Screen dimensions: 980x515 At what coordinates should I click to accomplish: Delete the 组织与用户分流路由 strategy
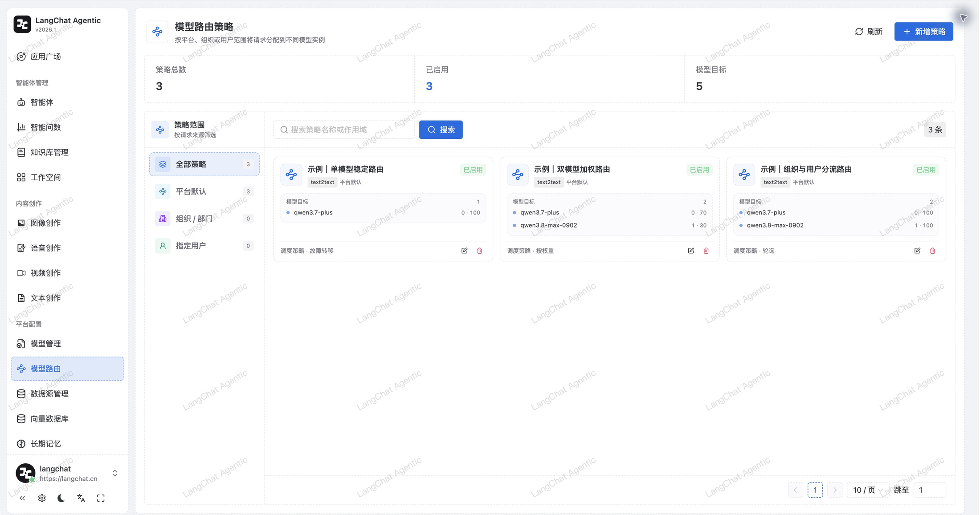click(x=932, y=251)
